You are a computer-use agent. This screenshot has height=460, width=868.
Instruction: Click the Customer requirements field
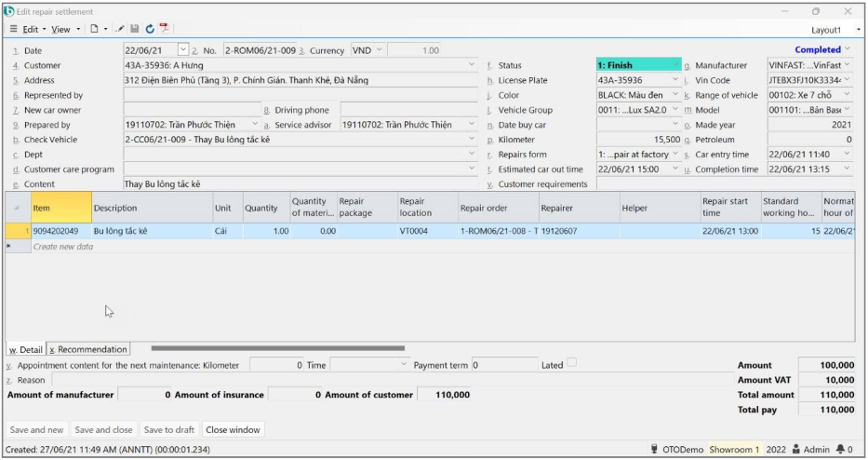(724, 184)
